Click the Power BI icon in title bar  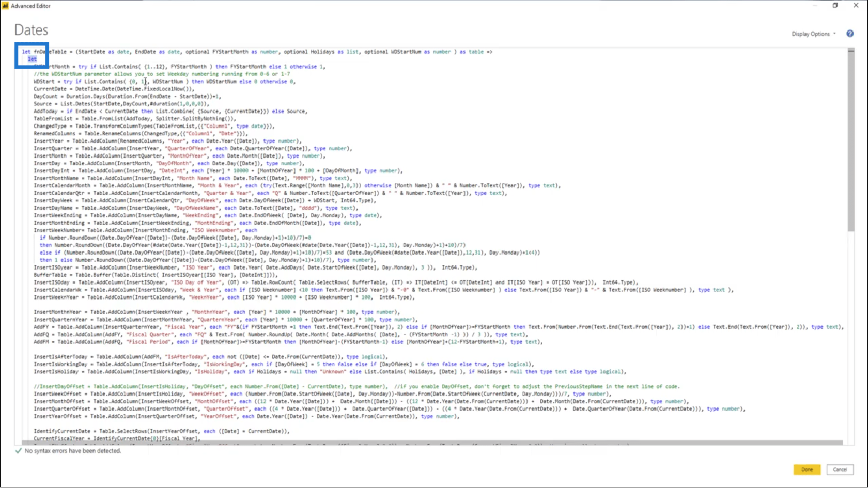5,6
